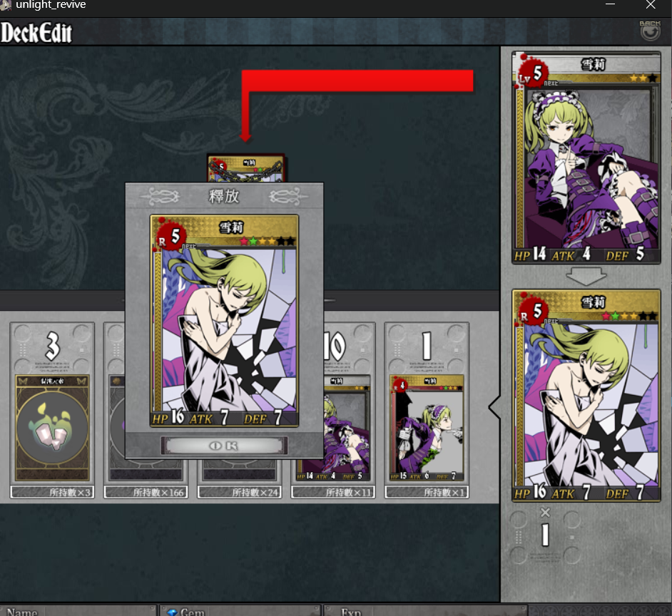Click the Name field in status bar
This screenshot has height=616, width=672.
(x=78, y=611)
